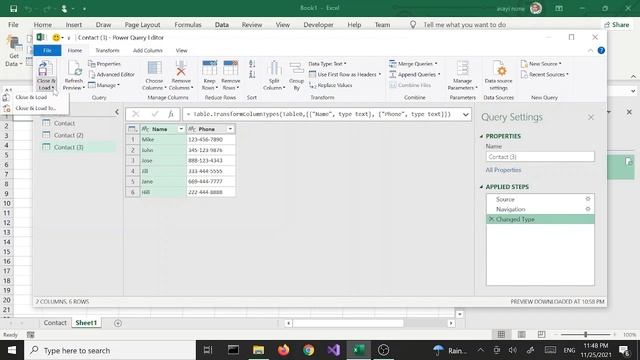Open the Properties query button

[x=104, y=64]
